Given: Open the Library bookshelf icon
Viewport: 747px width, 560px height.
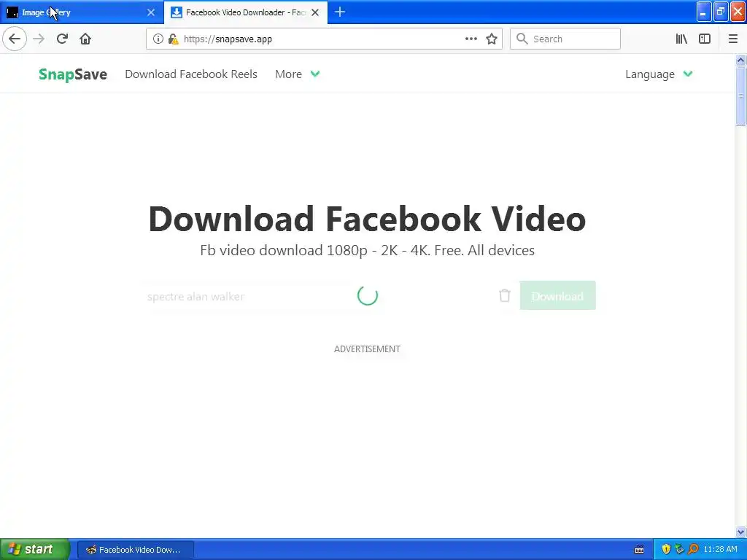Looking at the screenshot, I should [681, 39].
